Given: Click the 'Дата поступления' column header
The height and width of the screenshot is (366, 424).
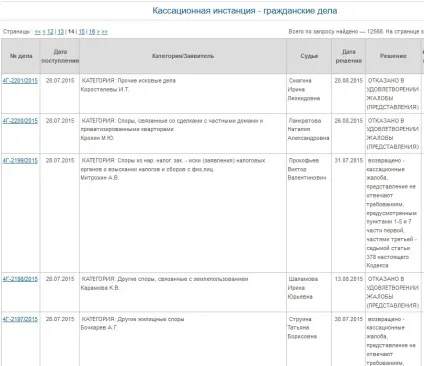Looking at the screenshot, I should [x=60, y=56].
